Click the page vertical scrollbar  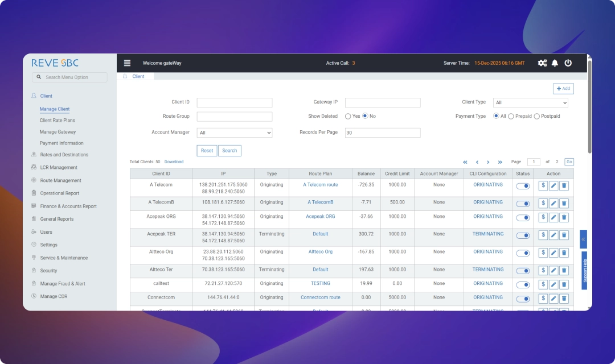(x=589, y=108)
